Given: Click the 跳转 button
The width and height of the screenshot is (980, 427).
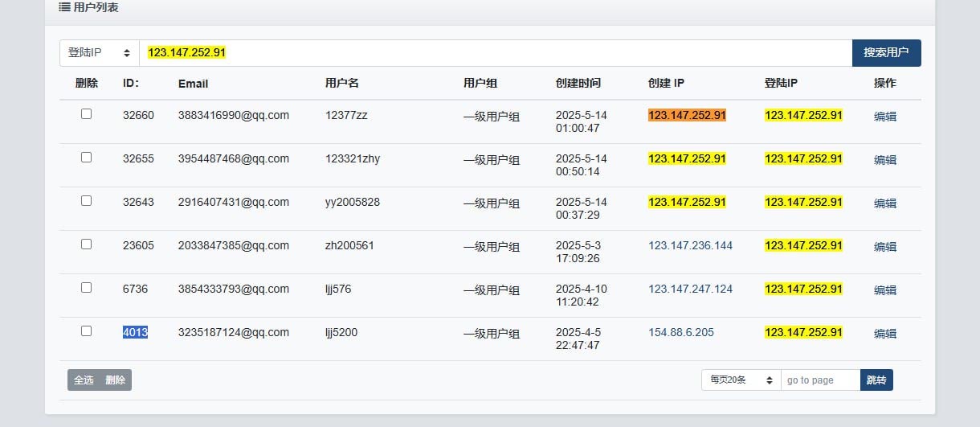Looking at the screenshot, I should point(876,380).
